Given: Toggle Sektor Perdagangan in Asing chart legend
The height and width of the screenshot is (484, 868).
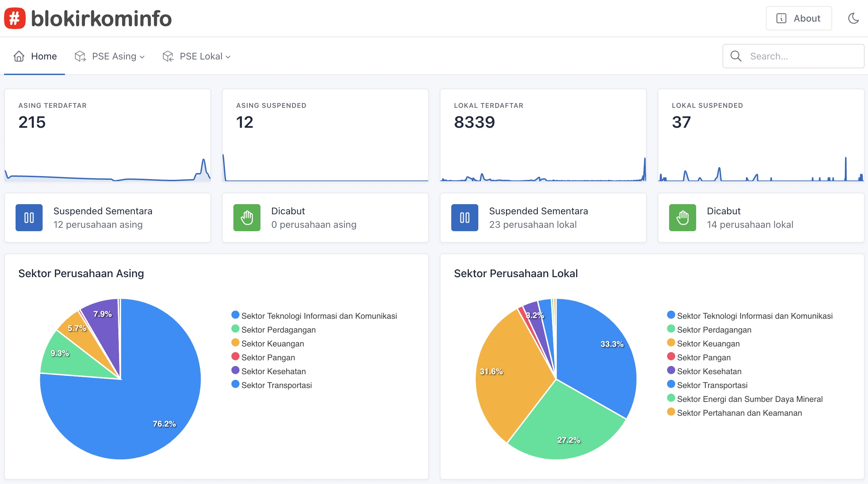Looking at the screenshot, I should click(x=278, y=330).
